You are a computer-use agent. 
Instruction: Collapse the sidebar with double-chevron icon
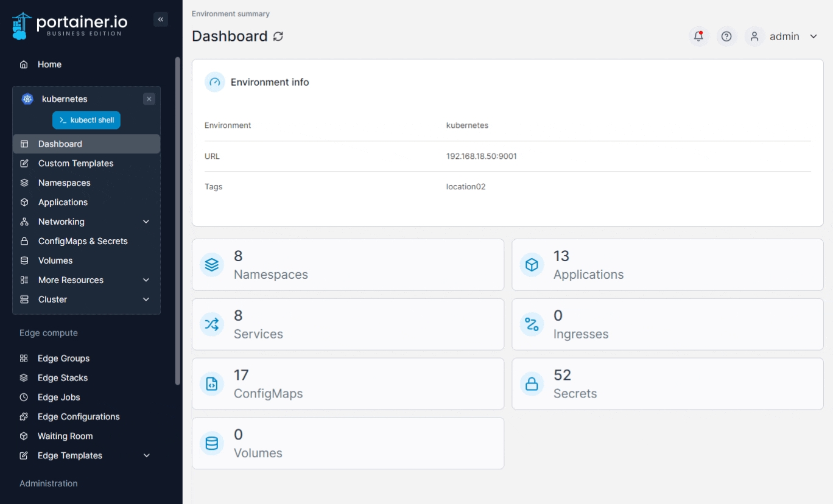(161, 19)
